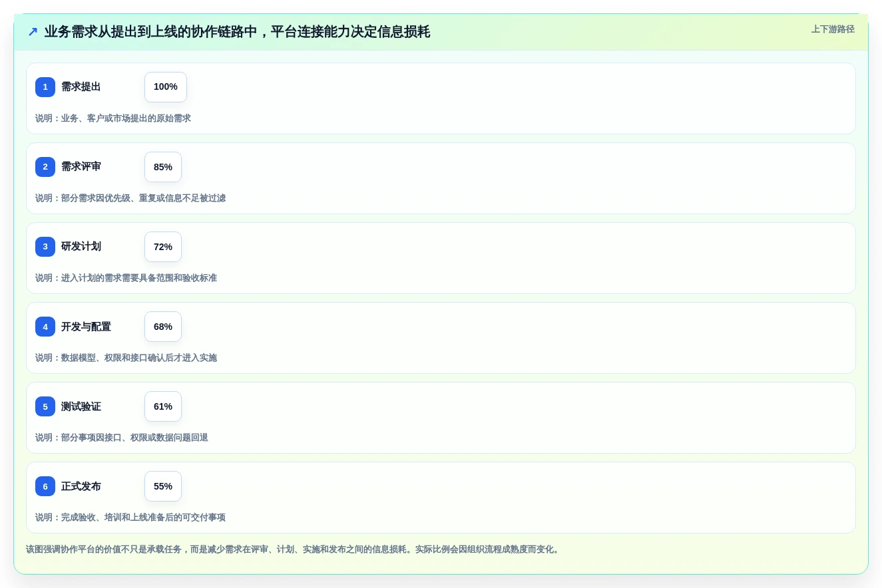The width and height of the screenshot is (882, 588).
Task: Click the footer note starting 该图强调协作平台
Action: tap(294, 549)
